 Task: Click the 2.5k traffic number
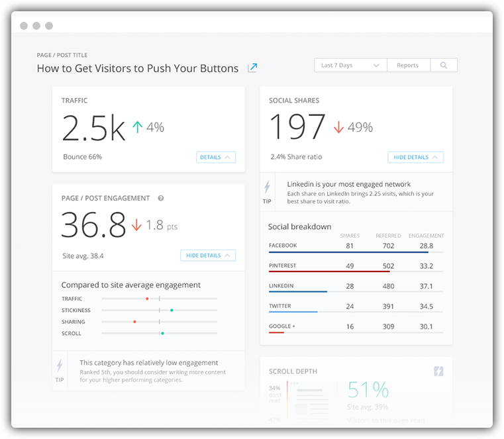tap(93, 128)
